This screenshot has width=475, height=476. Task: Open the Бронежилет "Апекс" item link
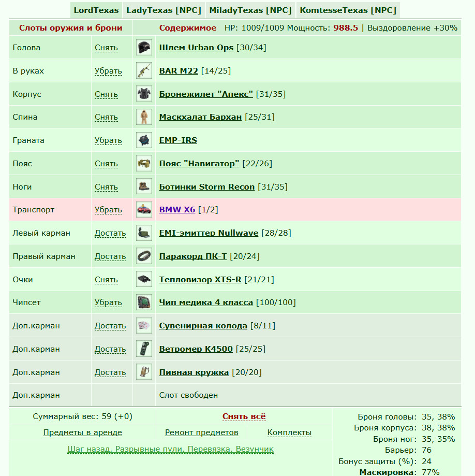206,94
